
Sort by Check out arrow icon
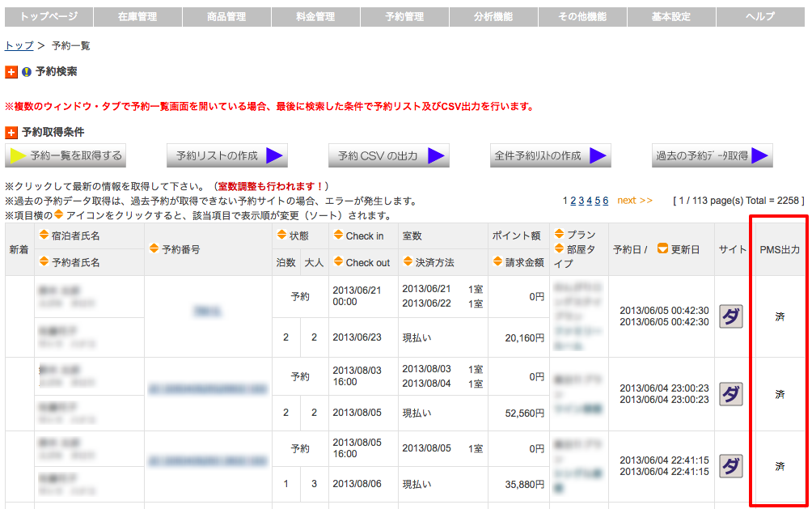click(x=338, y=261)
